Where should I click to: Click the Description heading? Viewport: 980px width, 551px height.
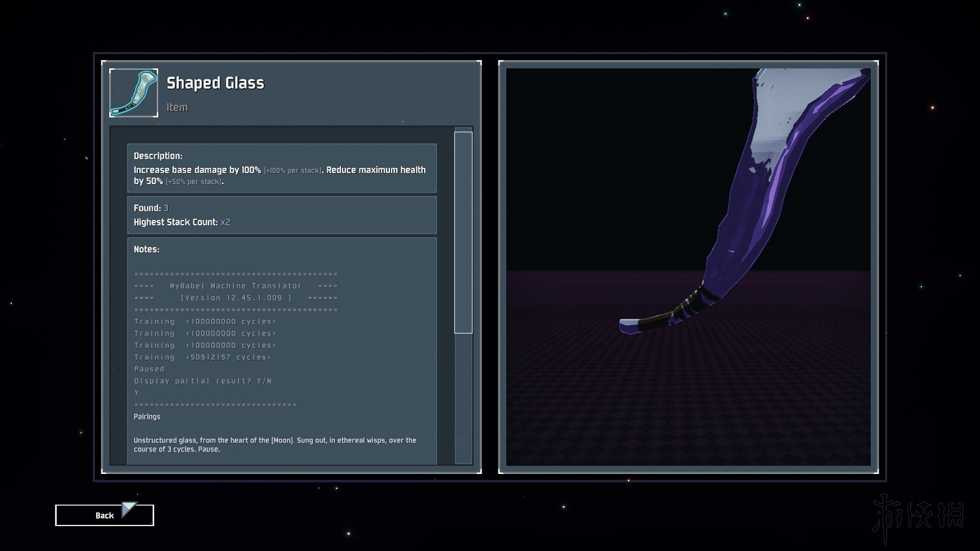coord(158,156)
